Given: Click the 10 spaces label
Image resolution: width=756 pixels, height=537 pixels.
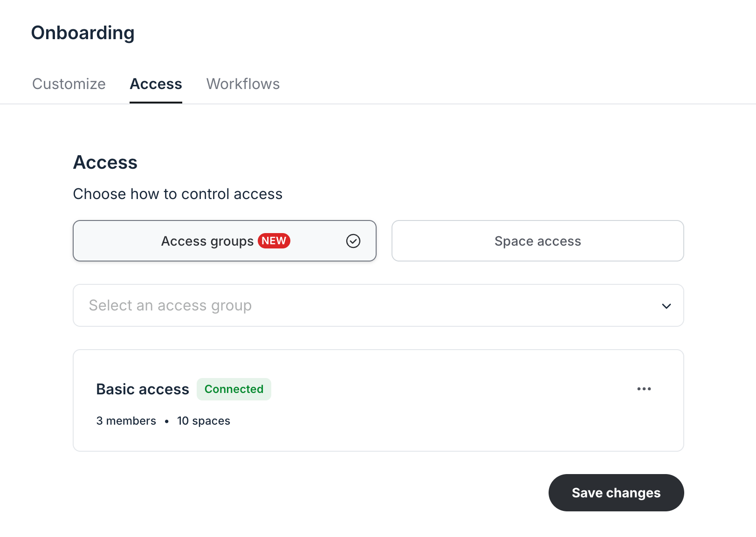Looking at the screenshot, I should (x=204, y=420).
